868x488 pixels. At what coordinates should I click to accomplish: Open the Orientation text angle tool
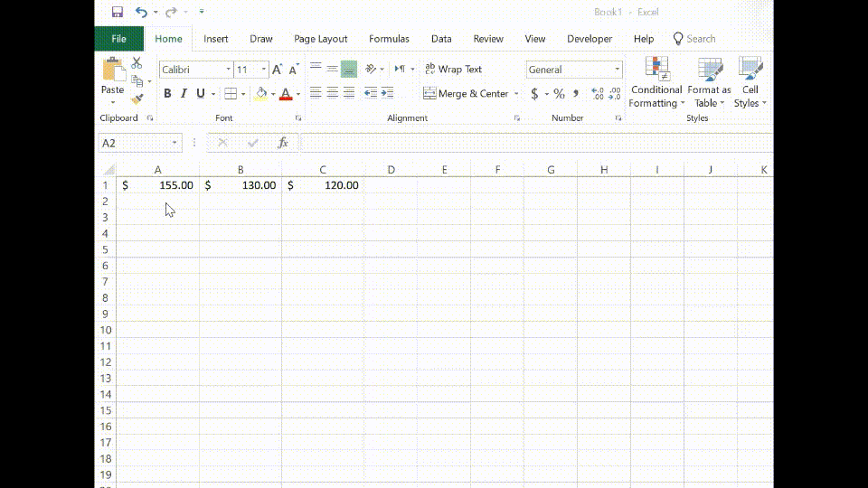[371, 70]
